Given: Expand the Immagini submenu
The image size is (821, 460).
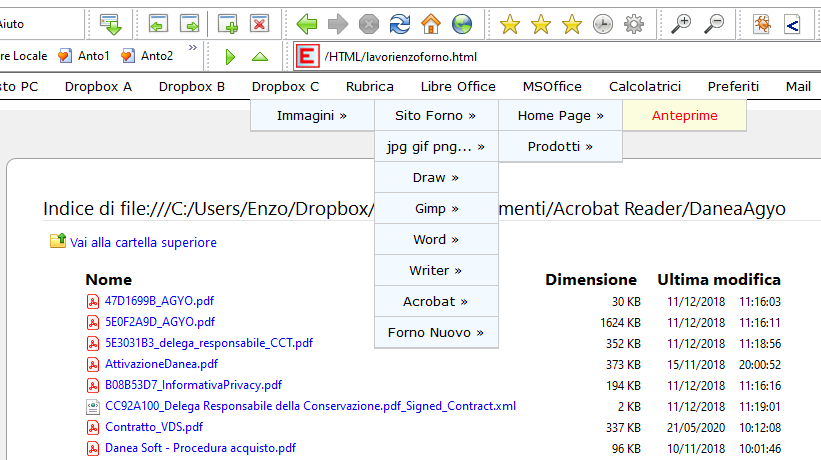Looking at the screenshot, I should point(312,116).
